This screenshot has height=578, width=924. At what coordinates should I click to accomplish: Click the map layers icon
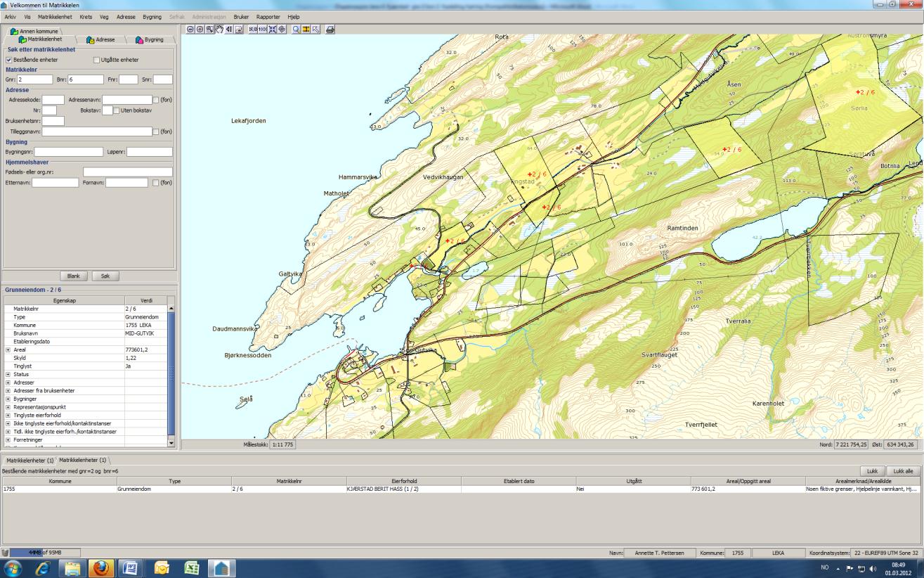click(282, 30)
